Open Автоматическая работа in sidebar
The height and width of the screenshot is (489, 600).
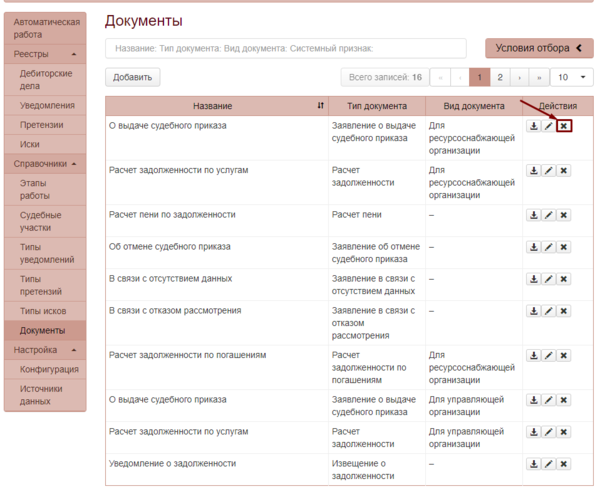point(45,28)
